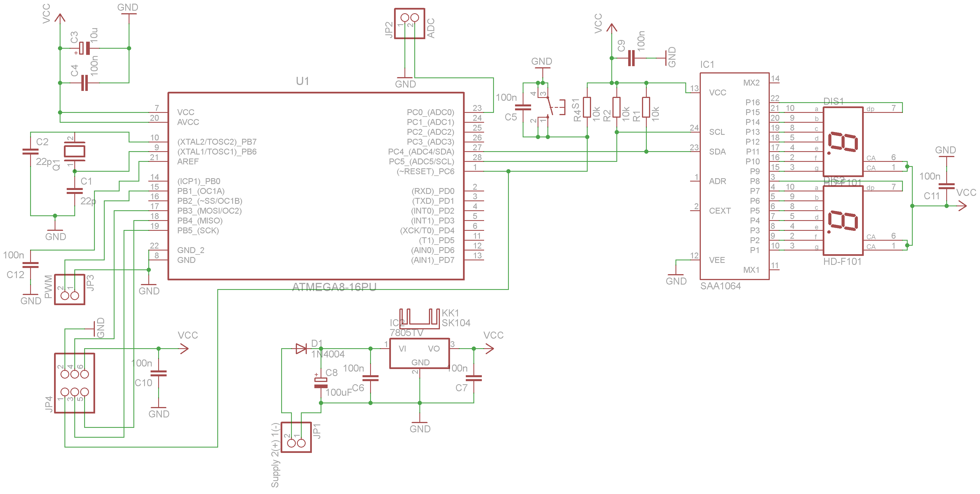980x494 pixels.
Task: Click the VEE pin label on IC1
Action: (x=717, y=260)
